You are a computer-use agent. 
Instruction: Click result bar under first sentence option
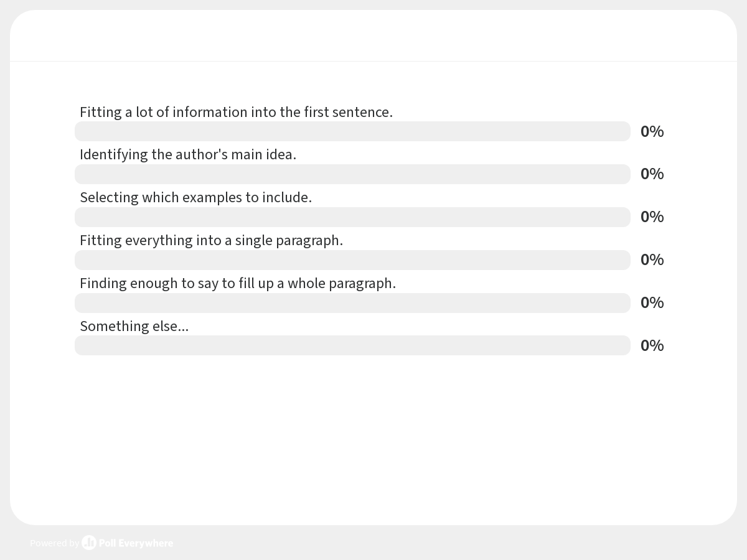(x=352, y=131)
